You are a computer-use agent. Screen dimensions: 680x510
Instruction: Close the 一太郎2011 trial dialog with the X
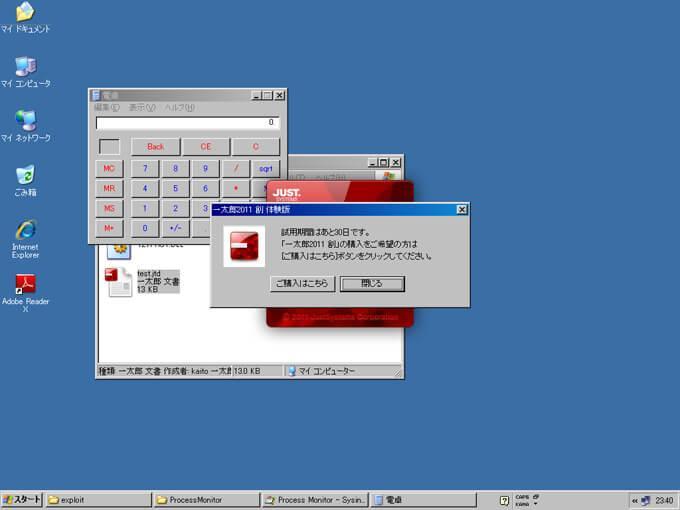click(x=462, y=210)
